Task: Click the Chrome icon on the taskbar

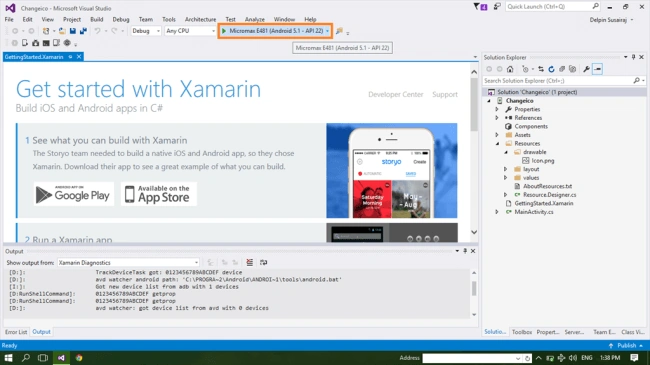Action: pyautogui.click(x=79, y=358)
